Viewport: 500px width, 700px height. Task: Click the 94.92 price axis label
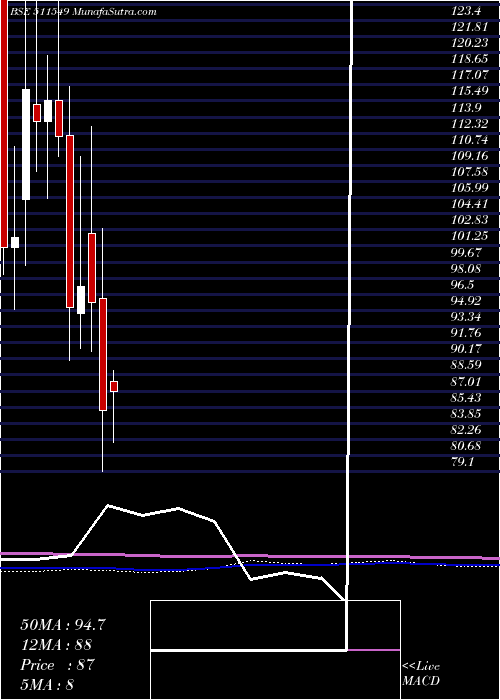tap(467, 301)
